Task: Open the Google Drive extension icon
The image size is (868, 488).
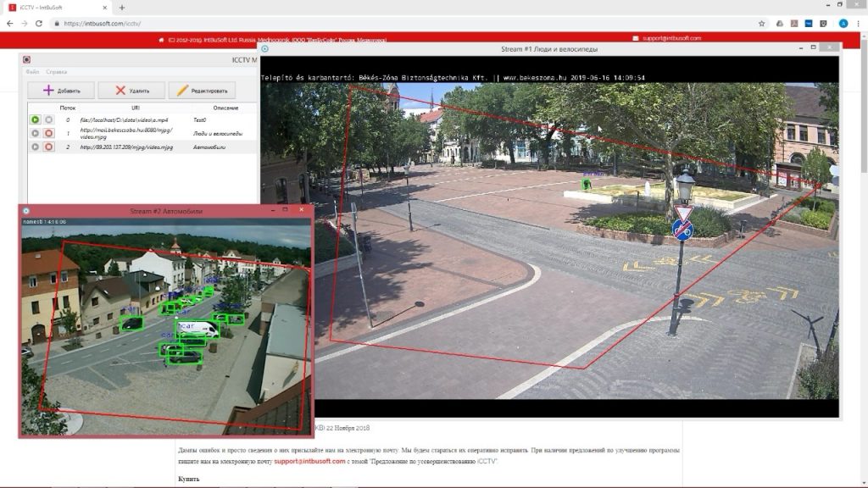Action: coord(779,23)
